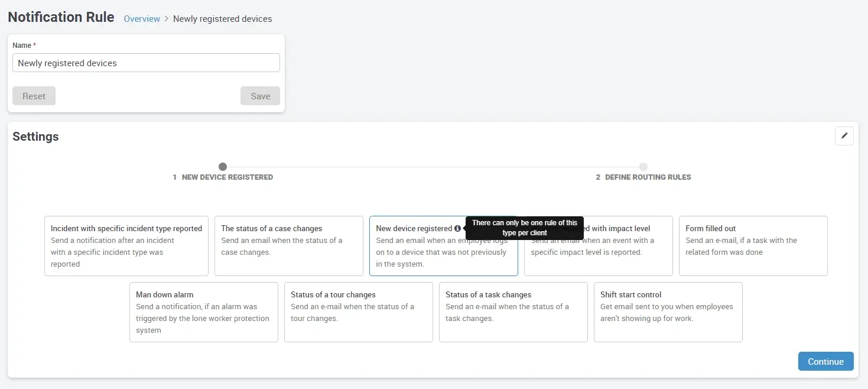868x389 pixels.
Task: Select Status of a tour changes rule
Action: coord(358,312)
